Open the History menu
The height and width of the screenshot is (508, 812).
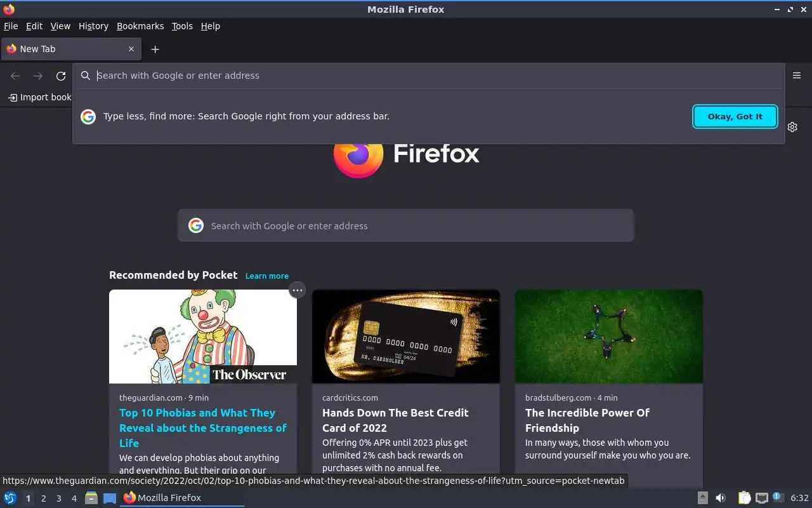[x=93, y=26]
